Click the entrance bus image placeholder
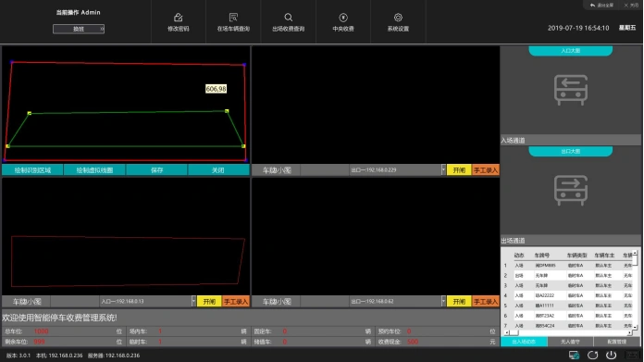 click(x=571, y=90)
